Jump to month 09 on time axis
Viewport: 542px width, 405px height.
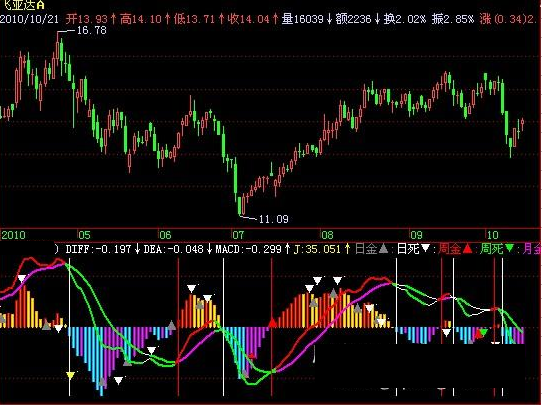coord(417,235)
